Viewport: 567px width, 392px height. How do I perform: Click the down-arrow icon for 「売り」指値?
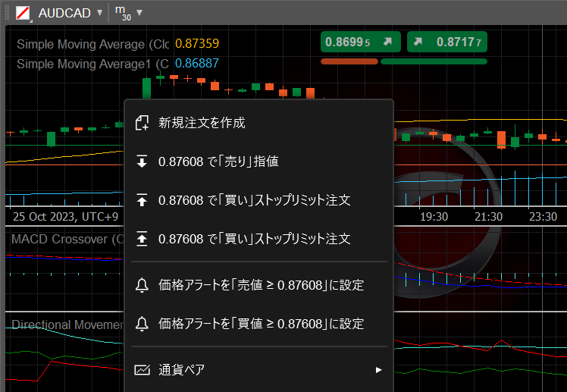(x=142, y=162)
